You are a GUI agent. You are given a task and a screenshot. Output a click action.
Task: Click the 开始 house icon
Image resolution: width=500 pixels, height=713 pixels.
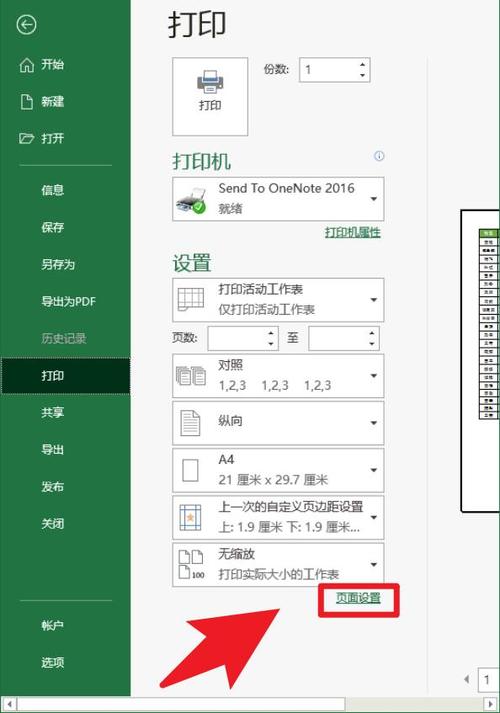tap(26, 65)
